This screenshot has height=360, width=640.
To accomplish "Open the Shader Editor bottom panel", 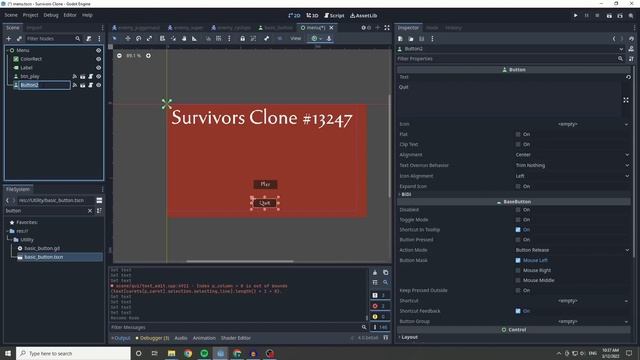I will pyautogui.click(x=236, y=338).
